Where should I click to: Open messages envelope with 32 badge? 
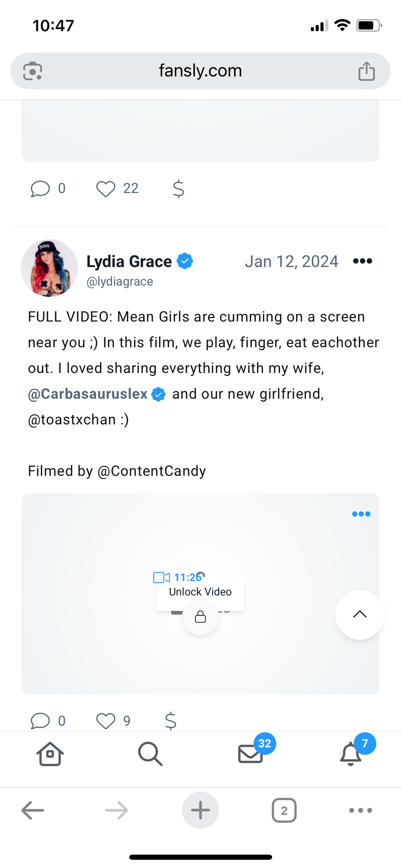(251, 754)
